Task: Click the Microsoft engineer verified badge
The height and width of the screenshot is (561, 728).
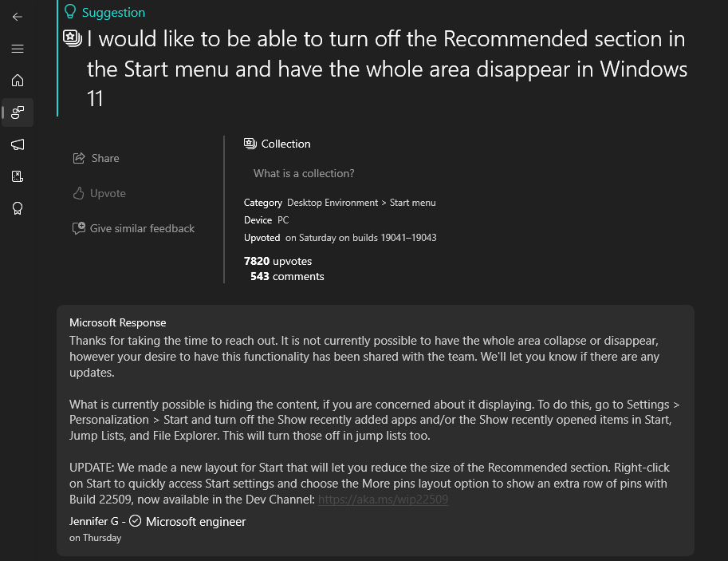Action: [135, 521]
